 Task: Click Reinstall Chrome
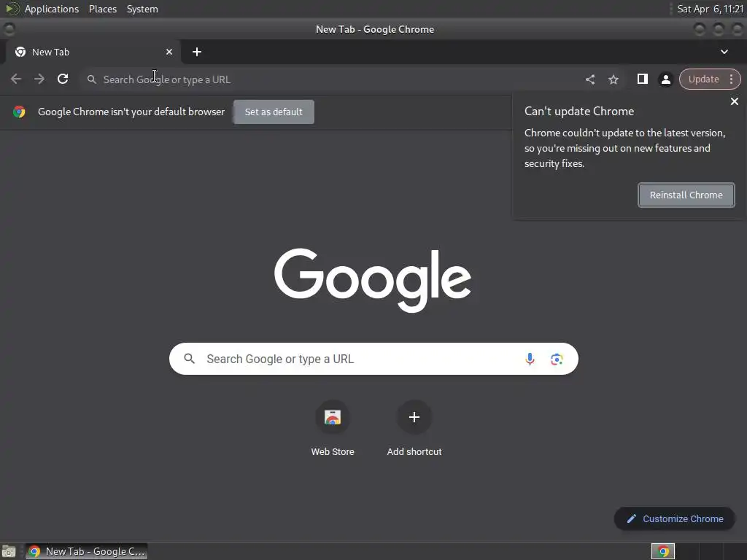click(686, 195)
